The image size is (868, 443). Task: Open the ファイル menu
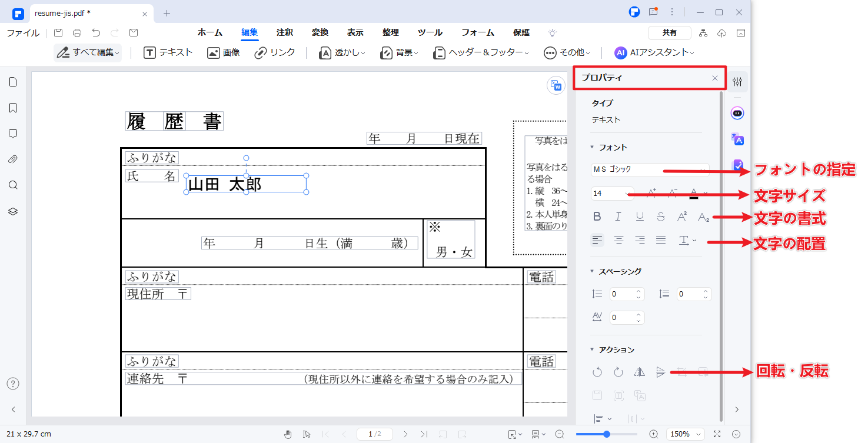(x=24, y=33)
